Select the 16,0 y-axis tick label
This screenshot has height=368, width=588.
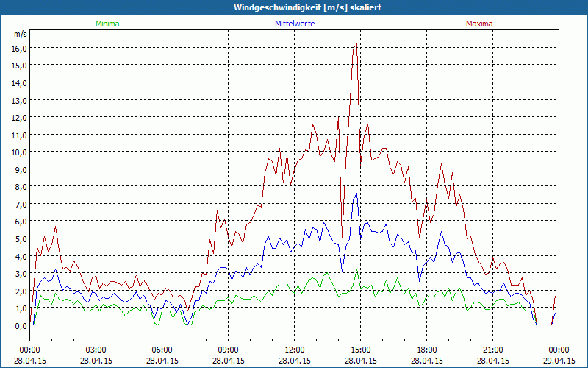coord(18,48)
